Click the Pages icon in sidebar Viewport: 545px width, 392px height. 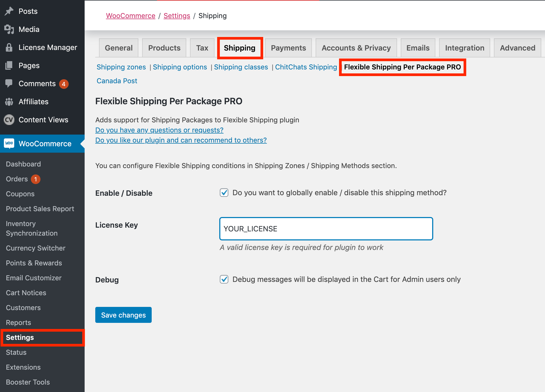[x=9, y=65]
